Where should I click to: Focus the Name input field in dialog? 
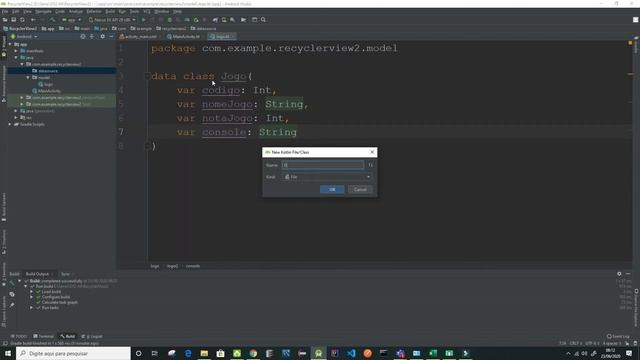(x=322, y=165)
